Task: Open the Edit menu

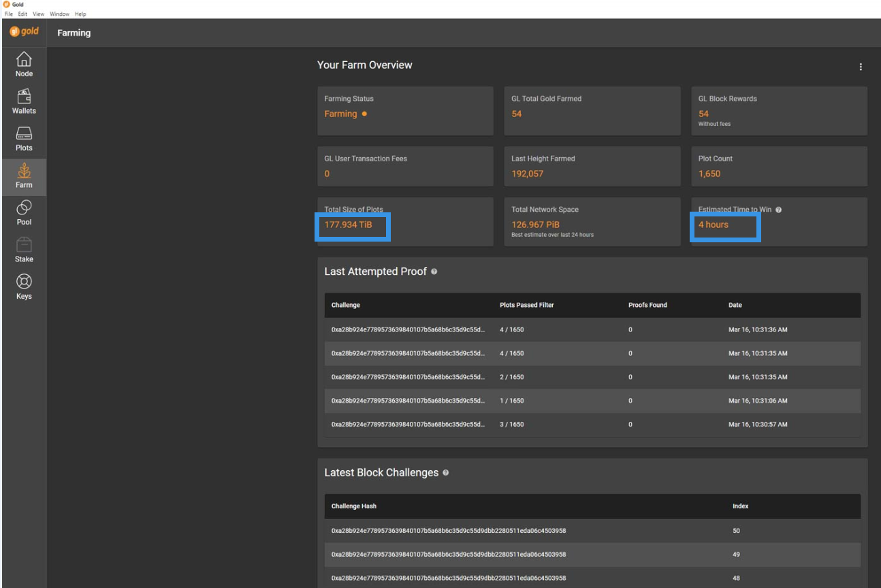Action: (22, 14)
